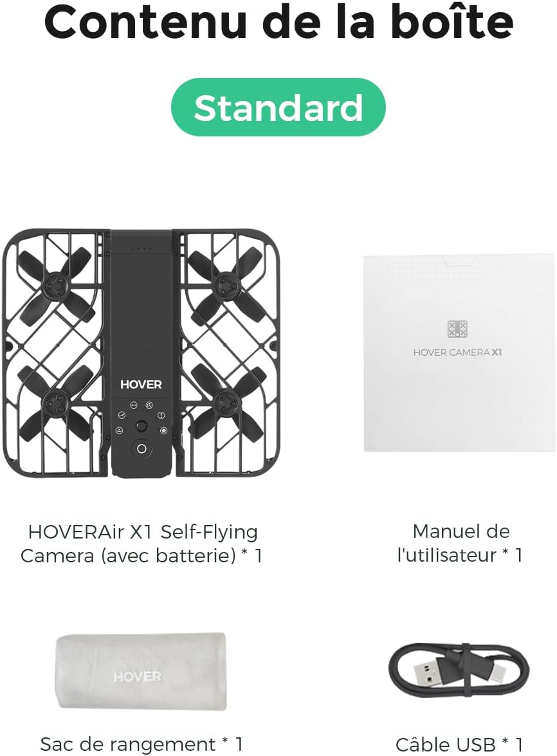Click the "Manuel de l'utilisateur" label
This screenshot has width=557, height=756.
pos(461,544)
